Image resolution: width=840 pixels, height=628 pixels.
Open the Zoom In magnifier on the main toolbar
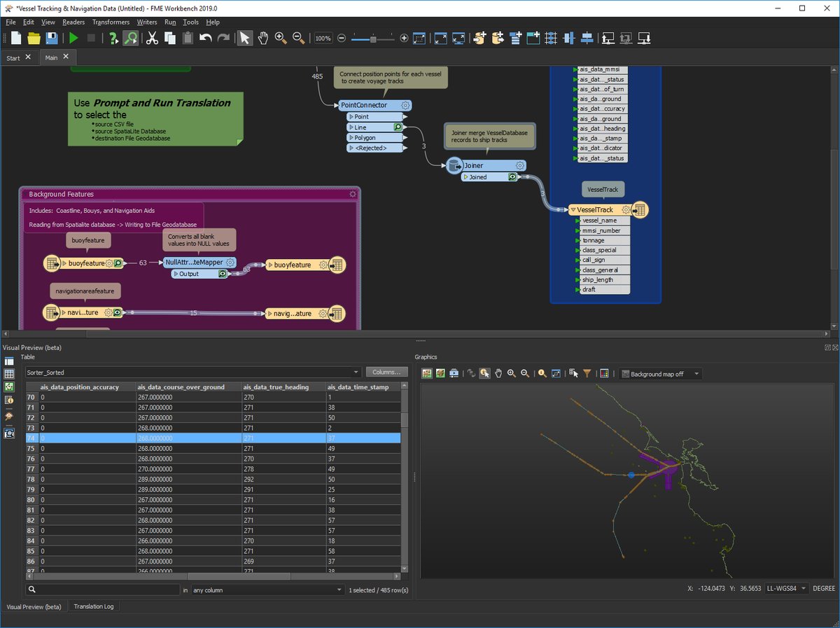(x=281, y=38)
